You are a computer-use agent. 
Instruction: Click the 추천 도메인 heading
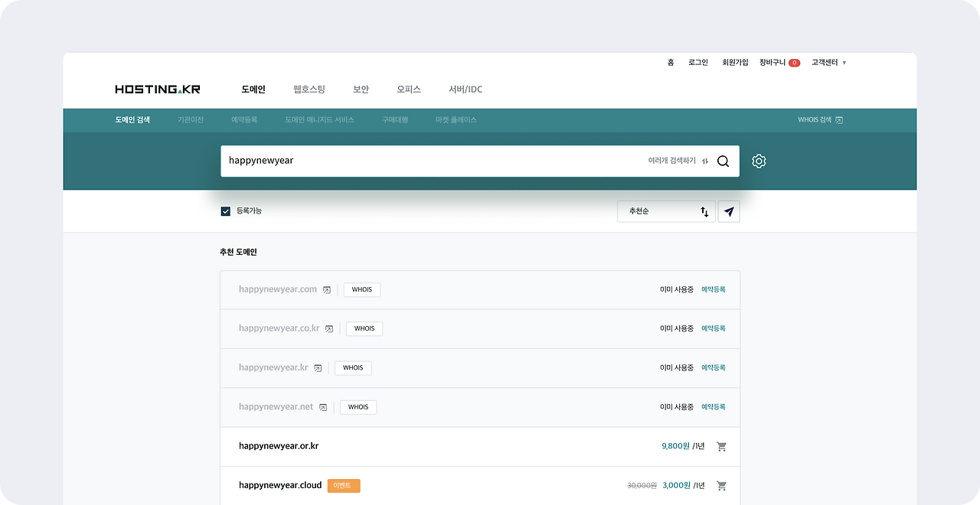tap(238, 252)
